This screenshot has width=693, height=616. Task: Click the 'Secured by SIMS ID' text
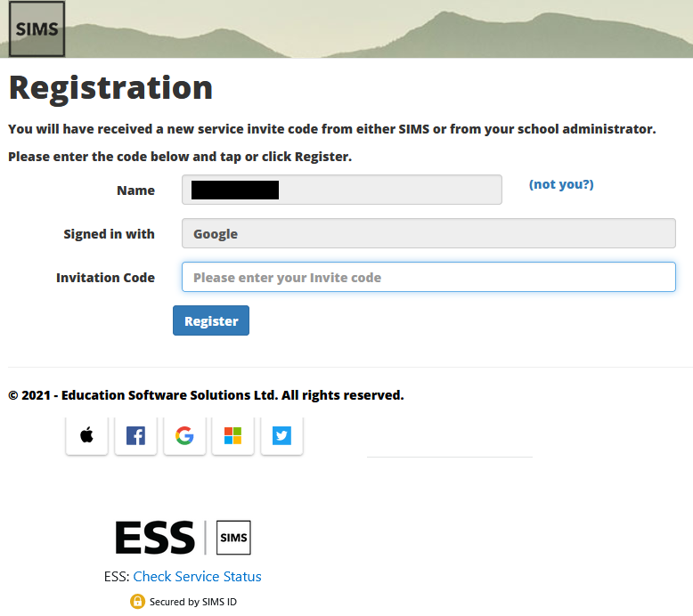pyautogui.click(x=193, y=602)
